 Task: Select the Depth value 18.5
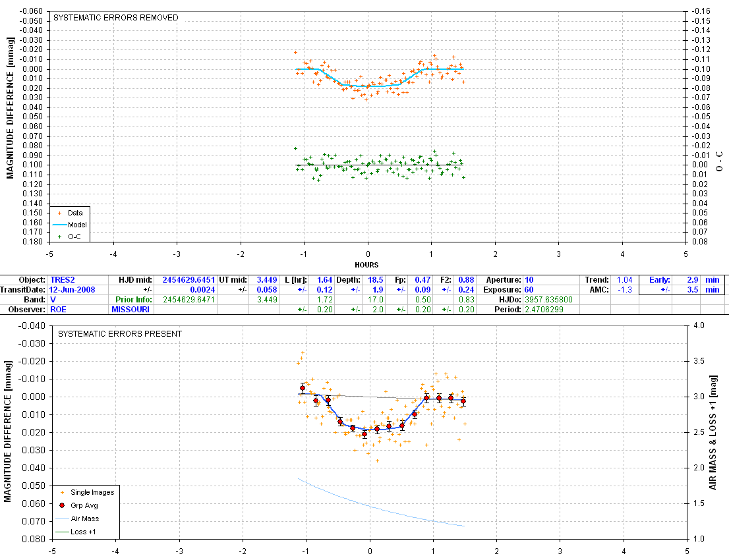375,280
